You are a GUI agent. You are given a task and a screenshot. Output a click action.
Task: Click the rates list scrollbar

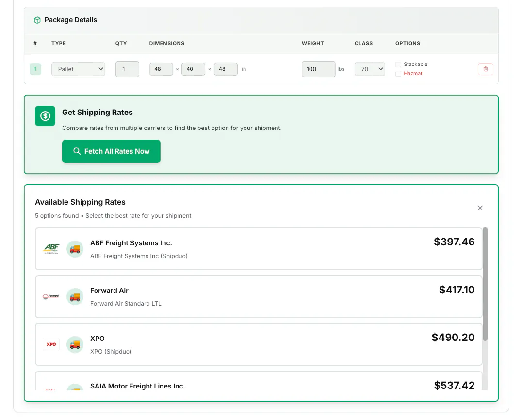[485, 284]
